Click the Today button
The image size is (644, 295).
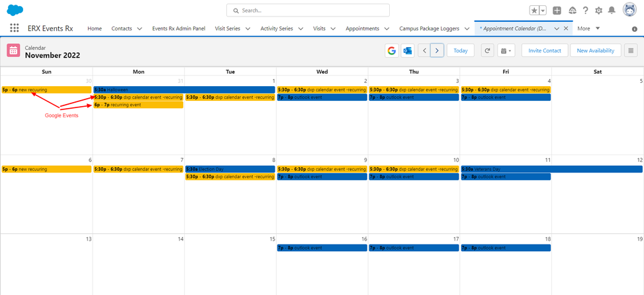461,51
